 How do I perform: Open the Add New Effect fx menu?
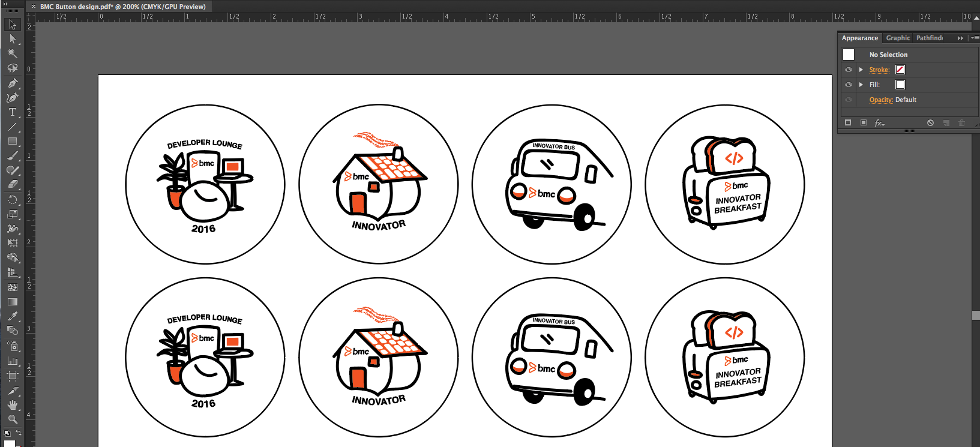(879, 122)
